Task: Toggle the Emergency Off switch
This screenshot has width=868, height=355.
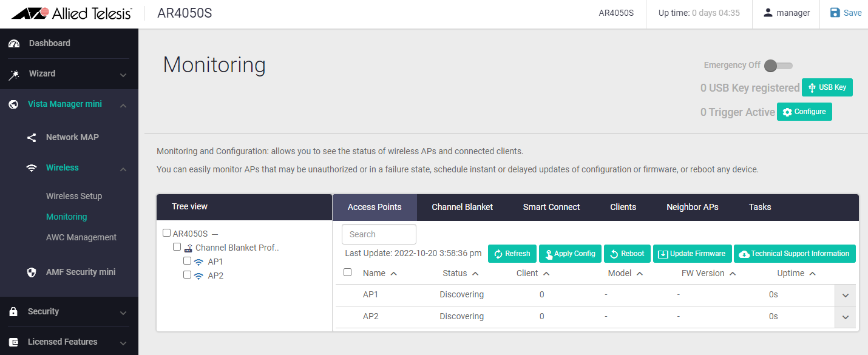Action: pos(777,66)
